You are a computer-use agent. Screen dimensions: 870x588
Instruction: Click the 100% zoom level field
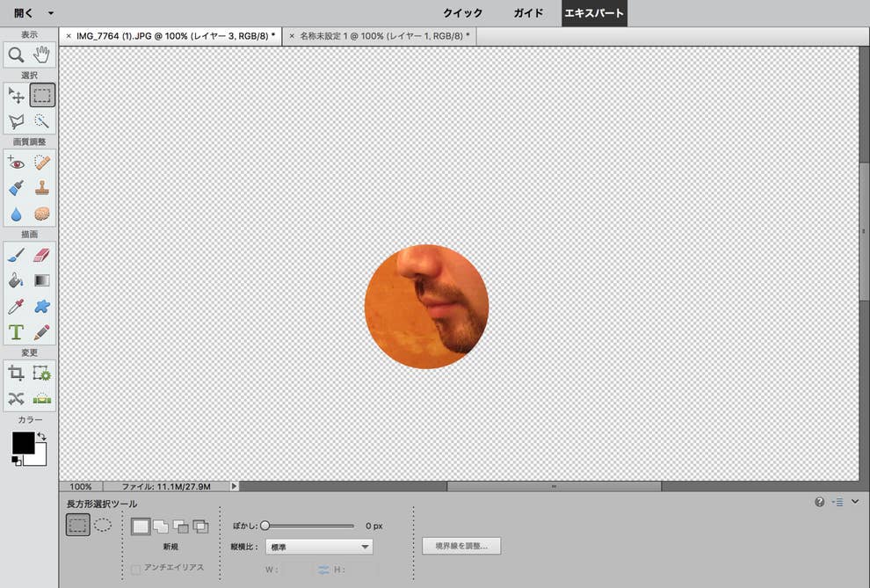[81, 486]
